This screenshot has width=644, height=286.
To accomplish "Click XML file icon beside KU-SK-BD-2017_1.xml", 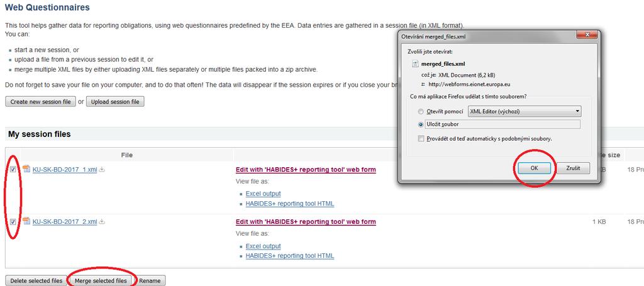I will [x=26, y=168].
